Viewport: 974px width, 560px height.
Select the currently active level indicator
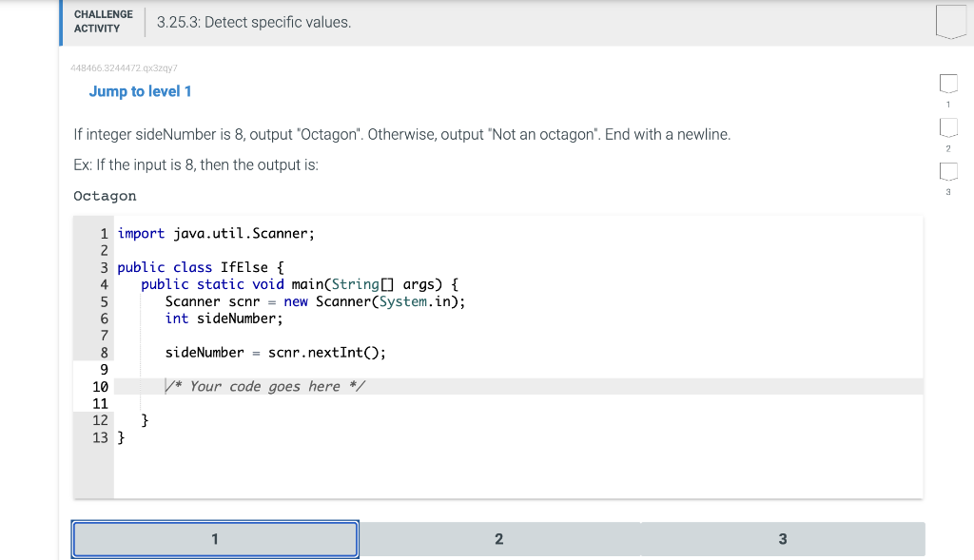point(214,538)
